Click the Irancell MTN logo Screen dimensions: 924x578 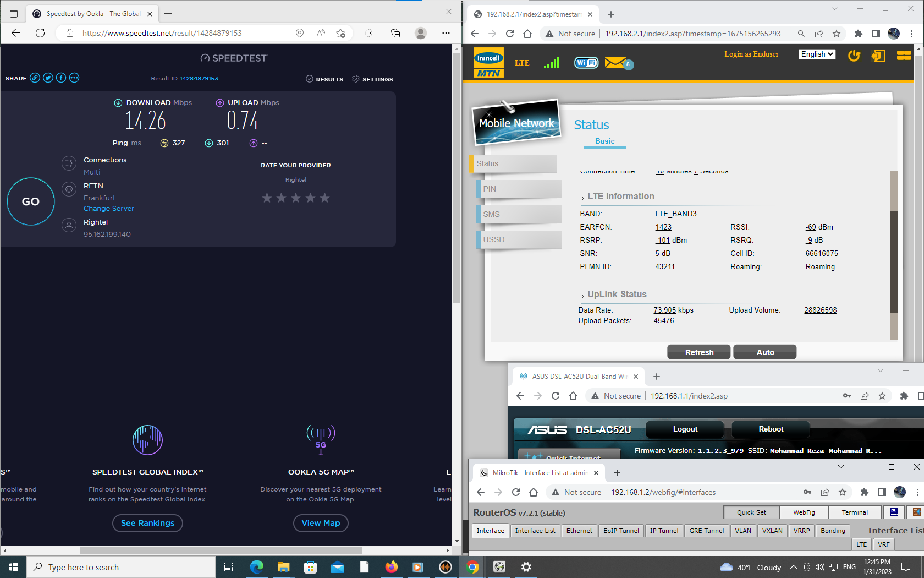click(488, 63)
